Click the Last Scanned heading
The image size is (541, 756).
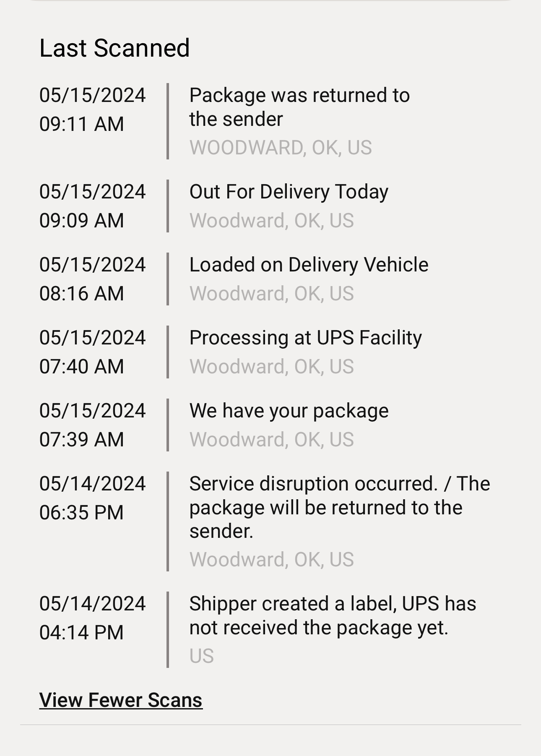coord(114,48)
